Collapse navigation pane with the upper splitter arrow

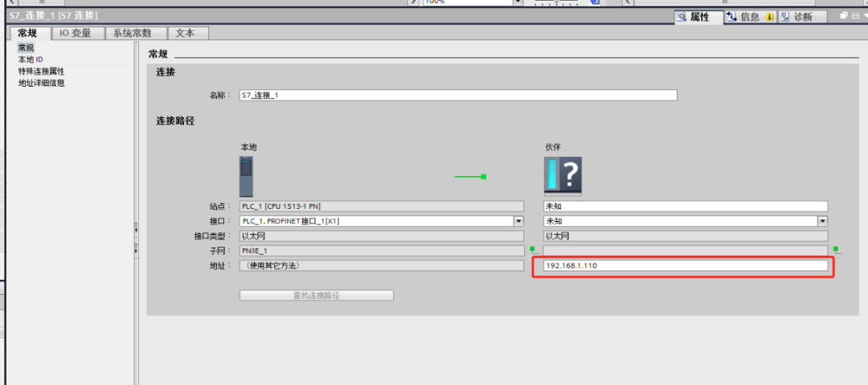click(136, 229)
